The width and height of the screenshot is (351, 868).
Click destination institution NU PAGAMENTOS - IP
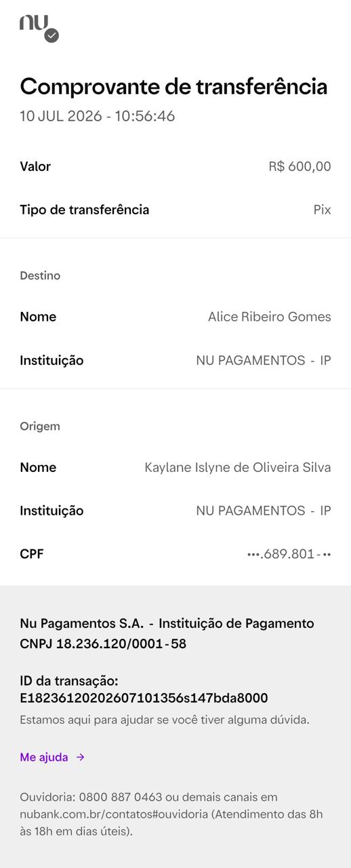[264, 360]
